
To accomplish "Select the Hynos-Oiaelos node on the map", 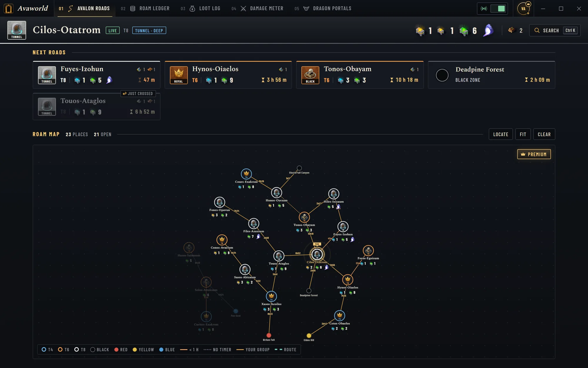I will (348, 280).
